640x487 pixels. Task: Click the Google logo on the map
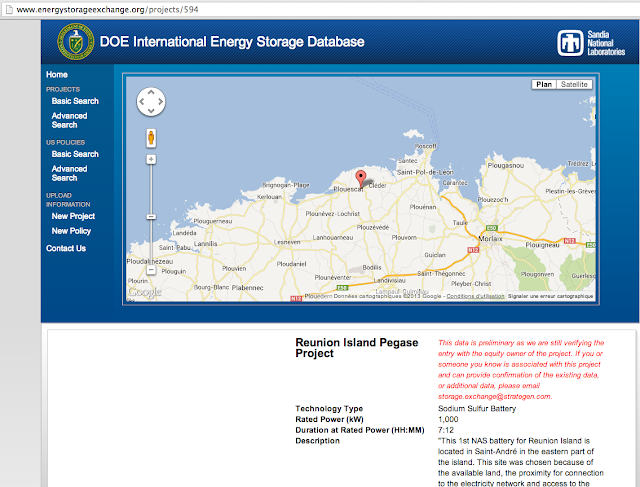[x=144, y=292]
